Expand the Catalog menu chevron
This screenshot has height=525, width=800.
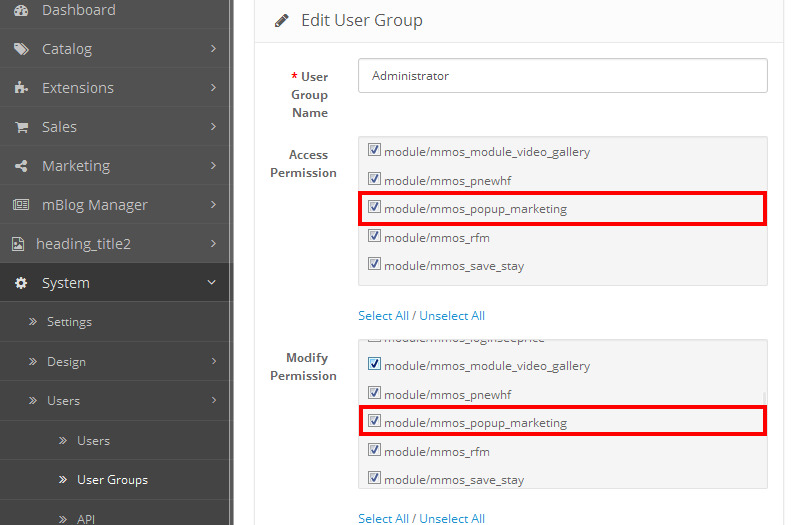click(x=213, y=49)
